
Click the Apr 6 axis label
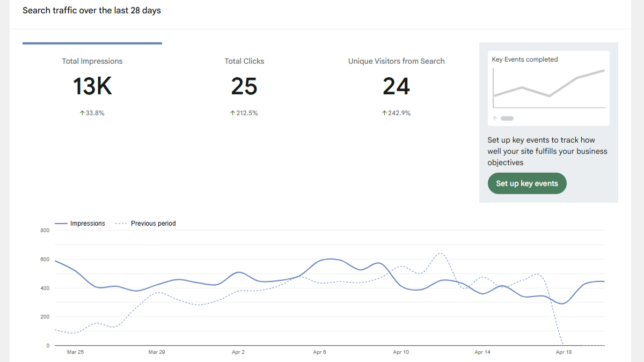click(319, 352)
